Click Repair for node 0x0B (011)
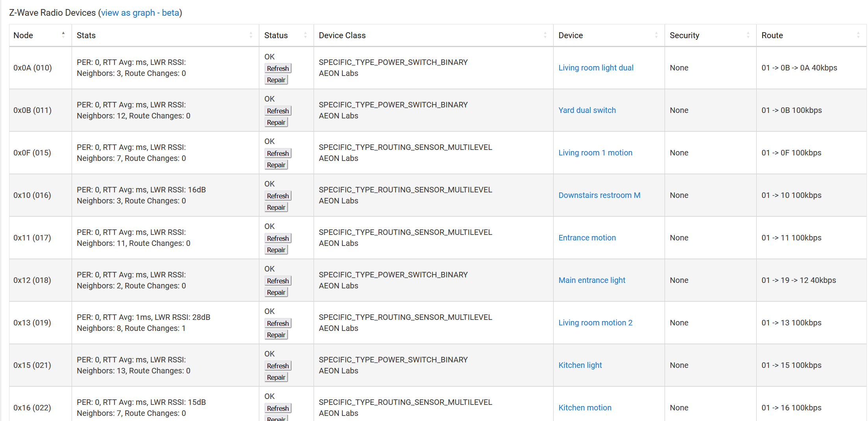The height and width of the screenshot is (421, 868). (276, 122)
